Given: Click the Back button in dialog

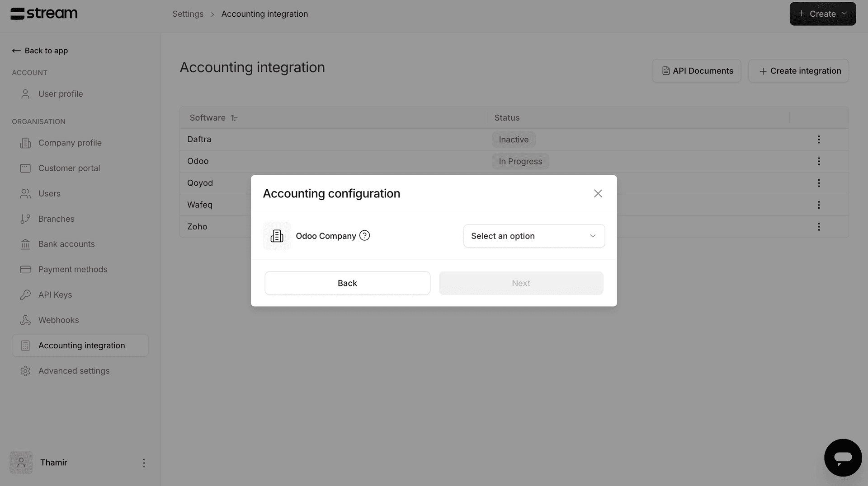Looking at the screenshot, I should click(x=347, y=283).
